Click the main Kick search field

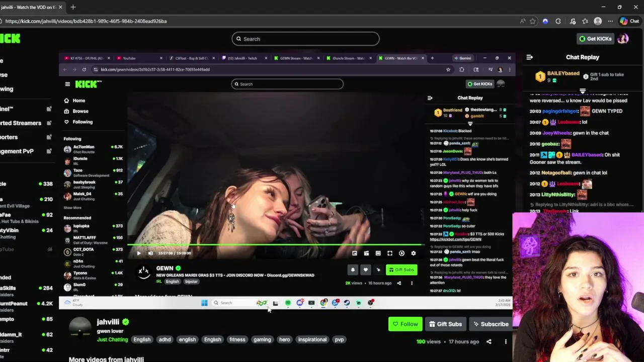[305, 39]
